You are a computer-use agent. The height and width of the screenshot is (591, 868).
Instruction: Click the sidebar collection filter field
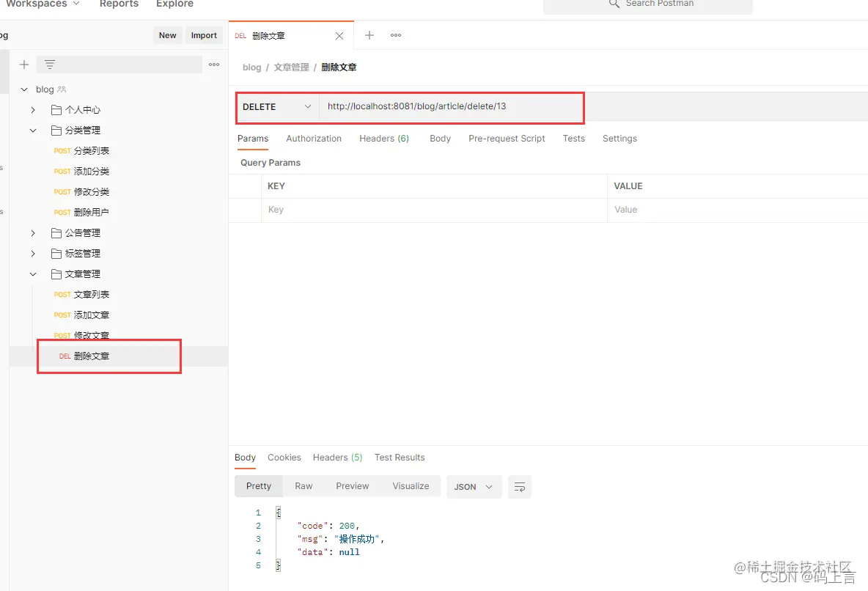click(x=119, y=65)
